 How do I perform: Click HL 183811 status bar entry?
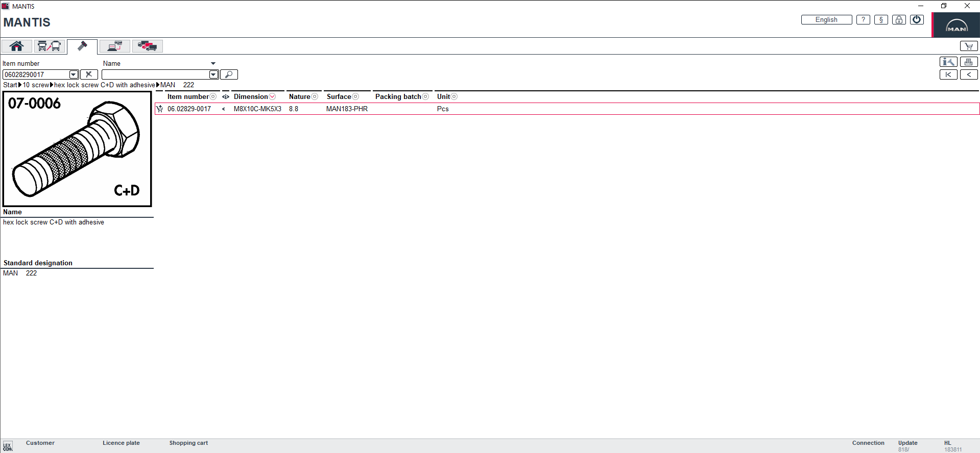[x=953, y=446]
